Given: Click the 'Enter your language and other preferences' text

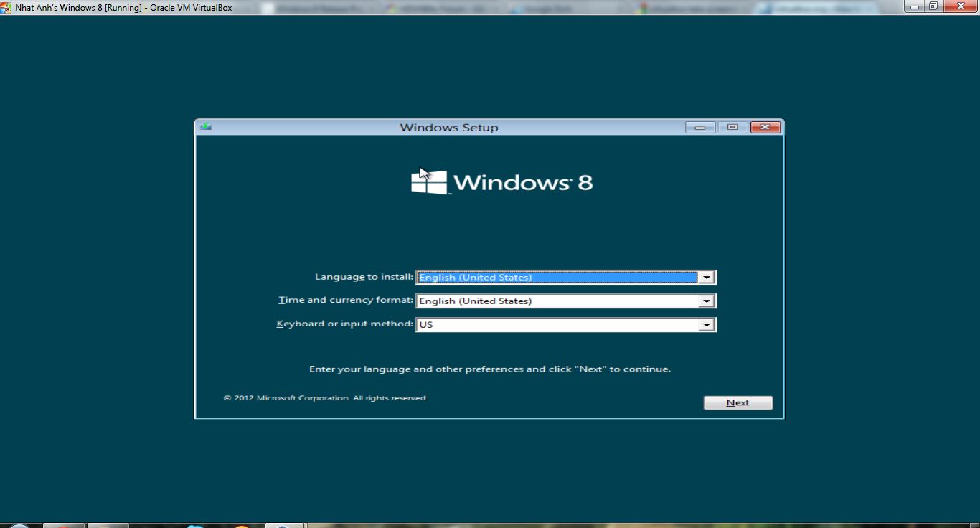Looking at the screenshot, I should tap(490, 369).
